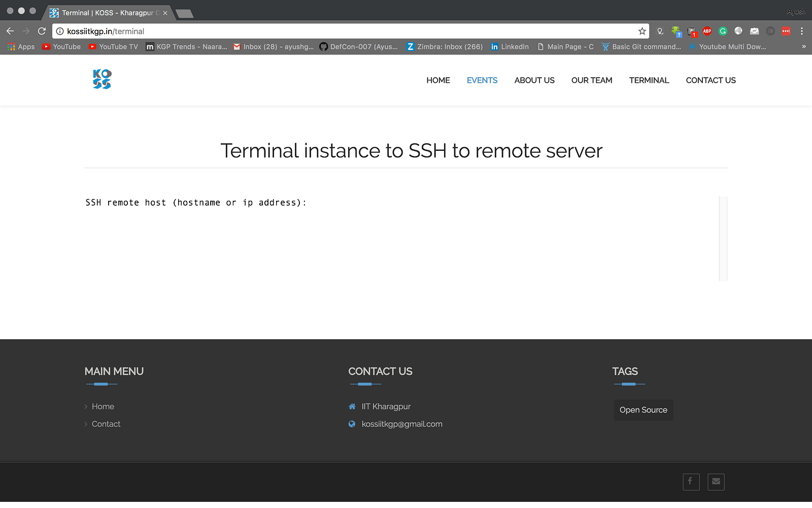Screen dimensions: 812x508
Task: Open the green download-arrow extension
Action: [x=676, y=31]
